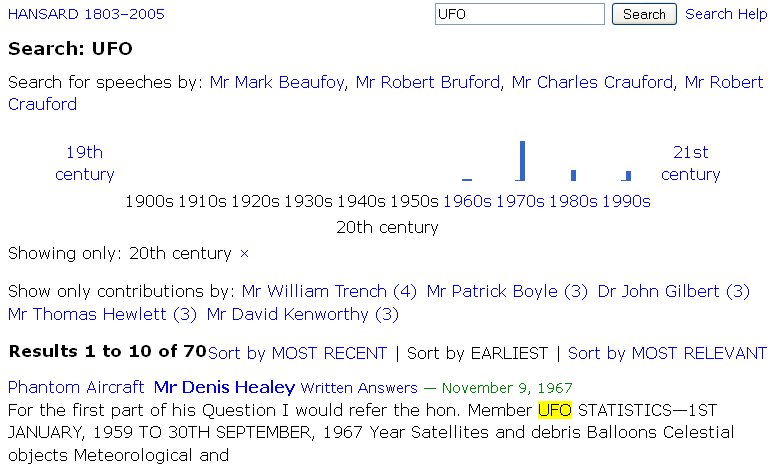Click the 1990s bar in timeline
776x476 pixels.
(627, 176)
